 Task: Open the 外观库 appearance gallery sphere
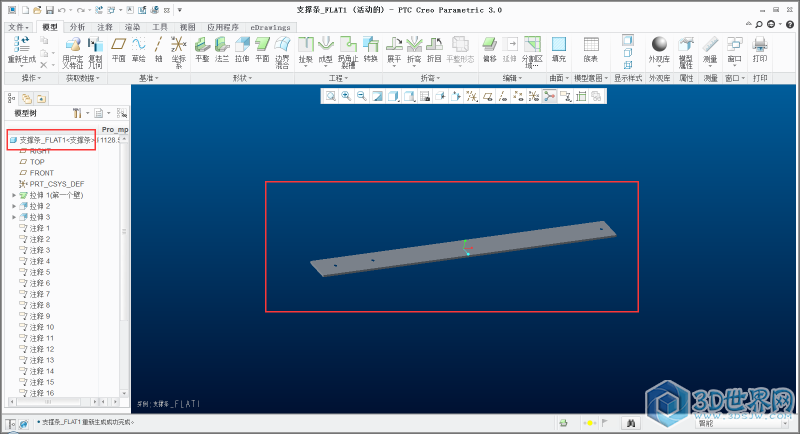pos(659,46)
